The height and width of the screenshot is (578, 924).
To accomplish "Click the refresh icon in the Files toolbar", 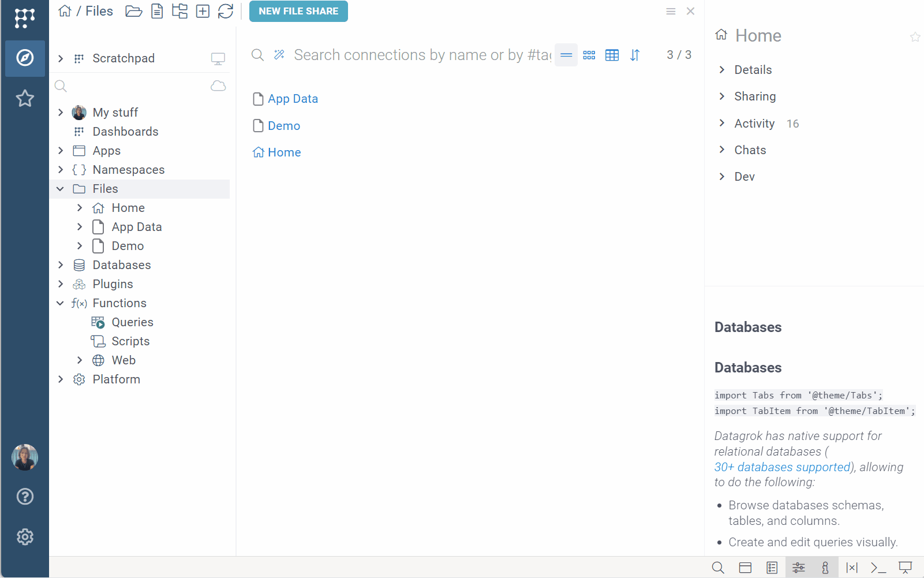I will click(x=226, y=12).
